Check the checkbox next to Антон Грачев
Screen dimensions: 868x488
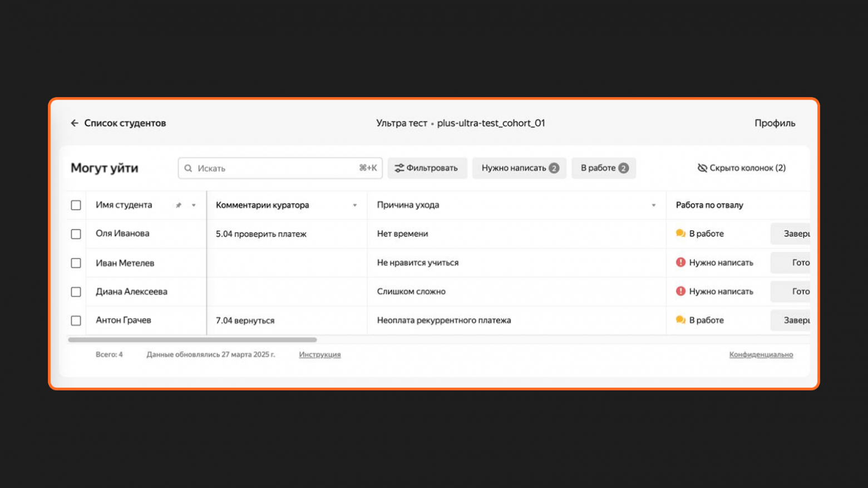pos(76,320)
